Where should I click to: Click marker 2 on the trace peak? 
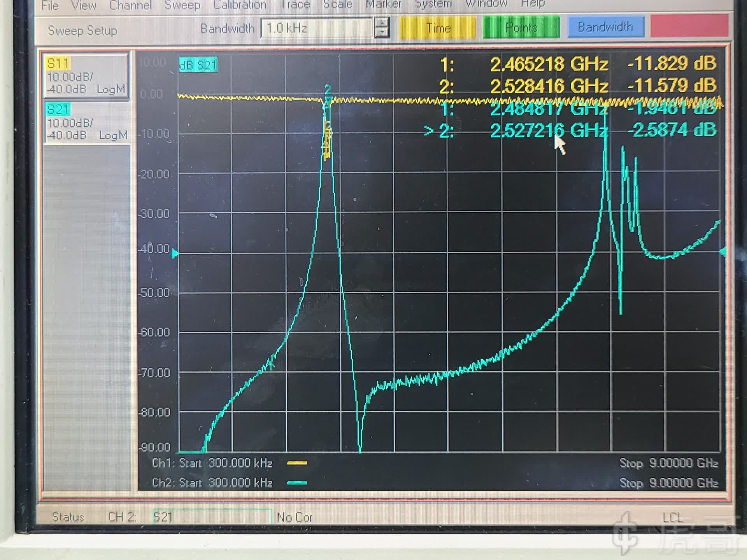click(328, 89)
